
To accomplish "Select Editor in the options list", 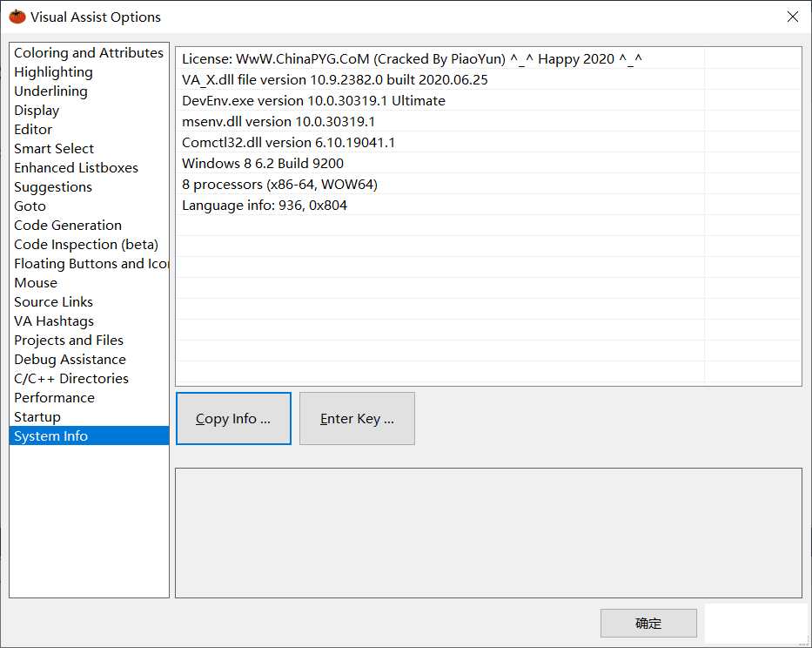I will (x=89, y=130).
